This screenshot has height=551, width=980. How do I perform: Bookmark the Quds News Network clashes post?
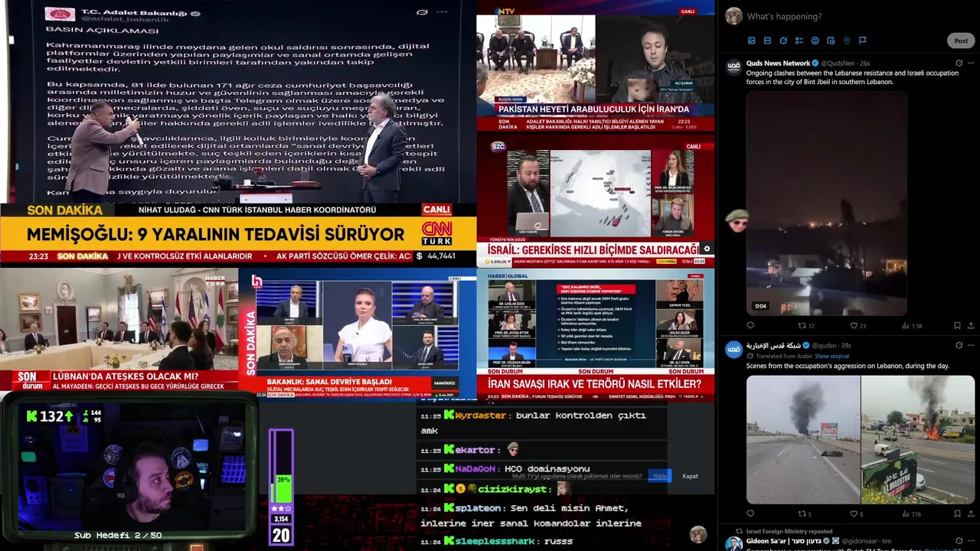pyautogui.click(x=955, y=325)
